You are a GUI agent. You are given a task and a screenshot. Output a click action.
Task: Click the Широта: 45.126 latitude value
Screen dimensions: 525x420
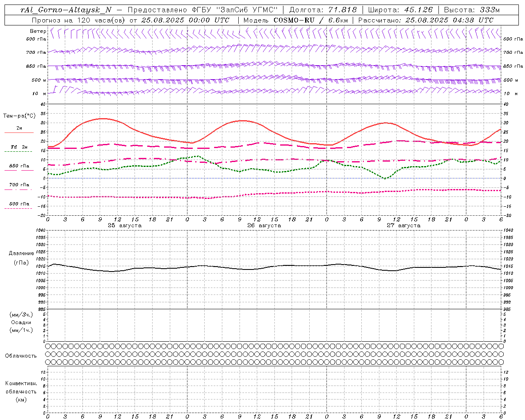coord(400,10)
